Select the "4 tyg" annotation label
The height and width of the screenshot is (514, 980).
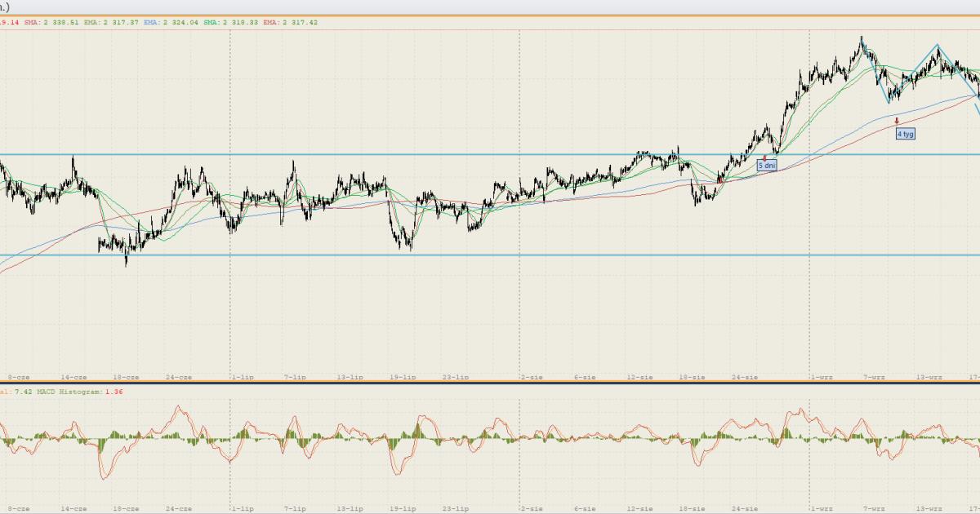click(905, 134)
